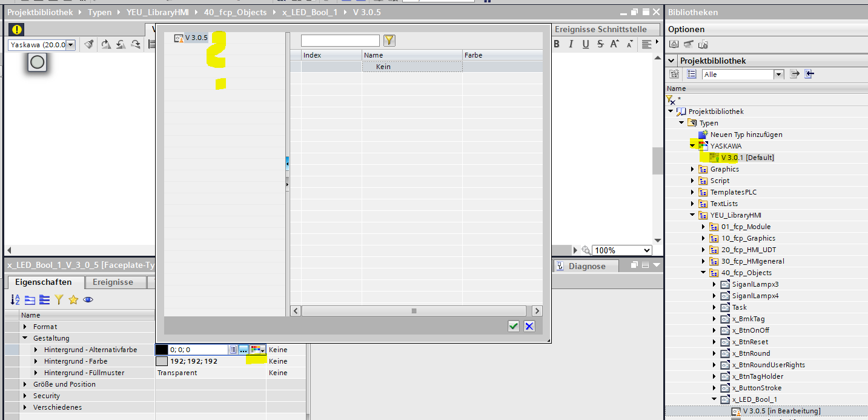Click the list view icon in properties toolbar
This screenshot has width=868, height=420.
(x=44, y=299)
